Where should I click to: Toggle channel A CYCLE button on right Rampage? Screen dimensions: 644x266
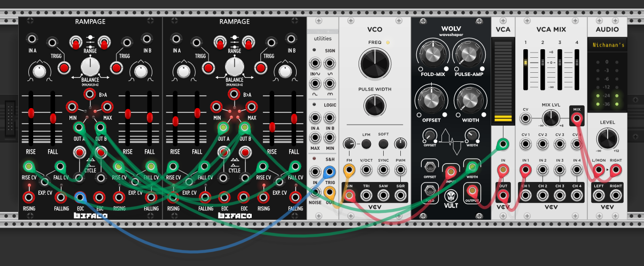pyautogui.click(x=223, y=153)
